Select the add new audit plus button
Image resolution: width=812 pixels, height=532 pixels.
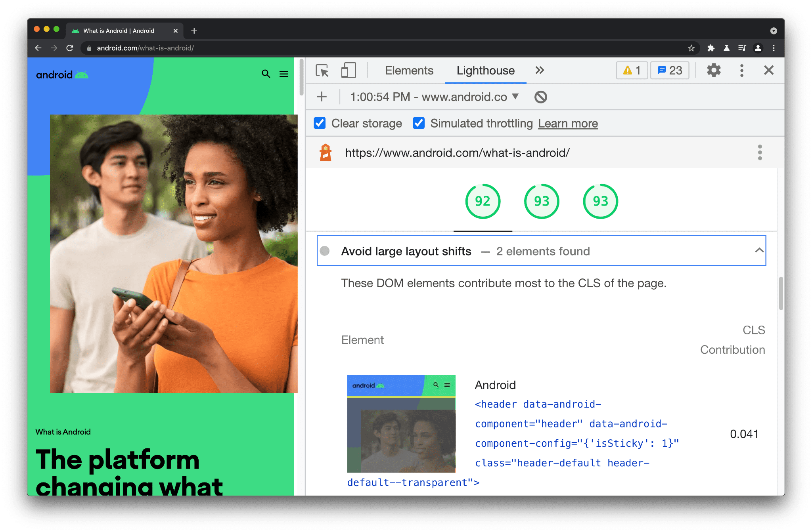[322, 97]
